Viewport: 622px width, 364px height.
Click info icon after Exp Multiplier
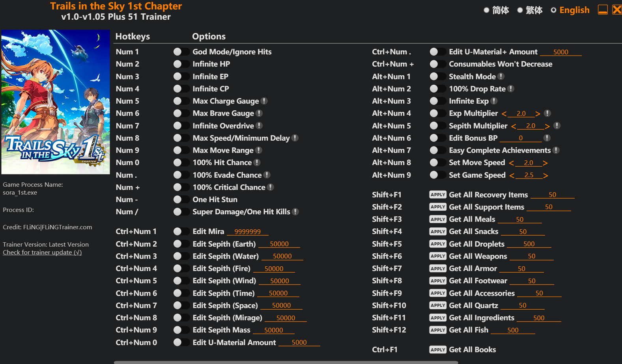pos(547,113)
